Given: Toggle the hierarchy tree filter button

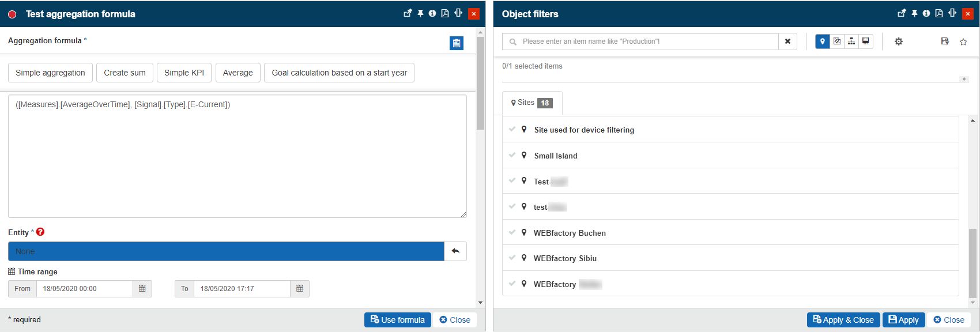Looking at the screenshot, I should click(x=851, y=41).
